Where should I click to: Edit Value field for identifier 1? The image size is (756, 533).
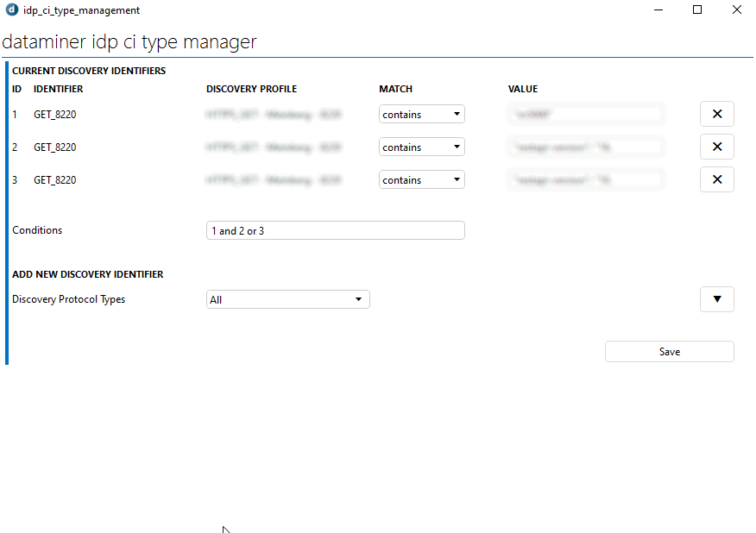click(586, 114)
